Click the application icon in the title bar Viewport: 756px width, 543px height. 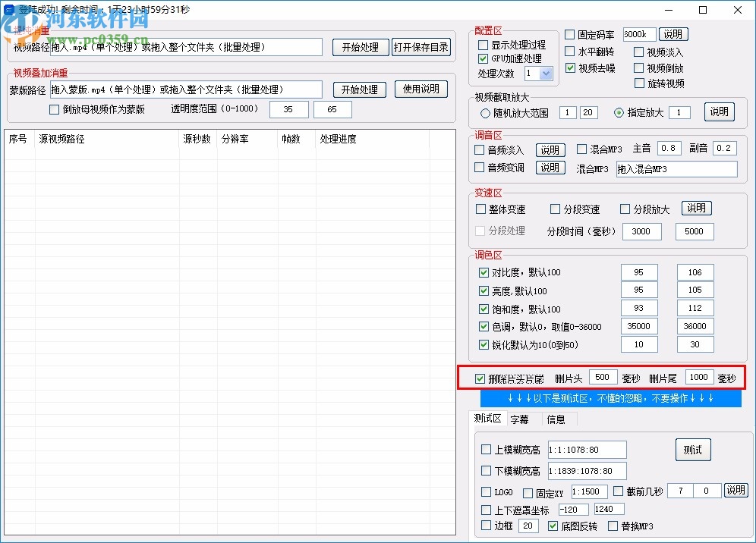click(8, 10)
